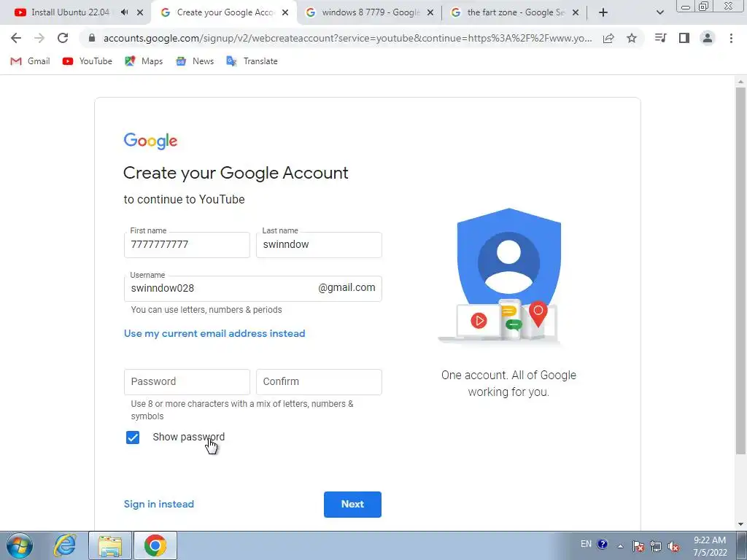Launch Internet Explorer from the taskbar
Viewport: 747px width, 560px height.
pos(65,545)
